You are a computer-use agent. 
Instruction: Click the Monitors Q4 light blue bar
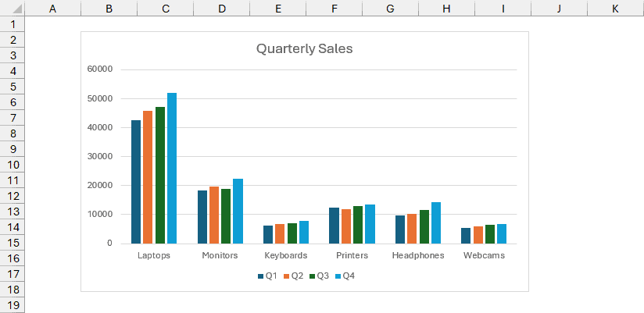coord(238,212)
